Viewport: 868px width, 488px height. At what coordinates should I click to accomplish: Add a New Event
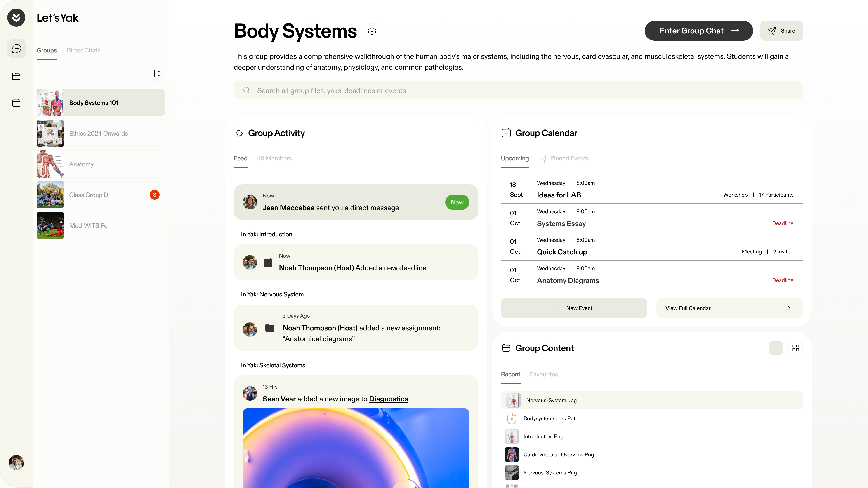pyautogui.click(x=574, y=308)
